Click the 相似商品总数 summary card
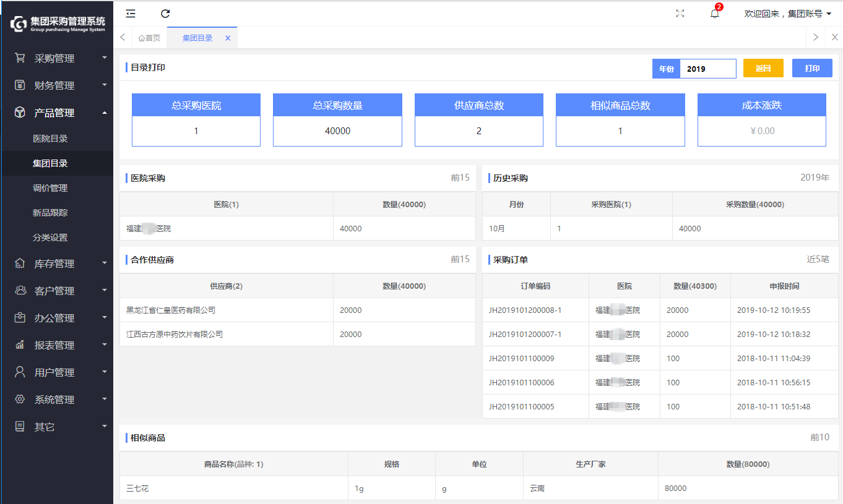The image size is (843, 504). pyautogui.click(x=620, y=120)
